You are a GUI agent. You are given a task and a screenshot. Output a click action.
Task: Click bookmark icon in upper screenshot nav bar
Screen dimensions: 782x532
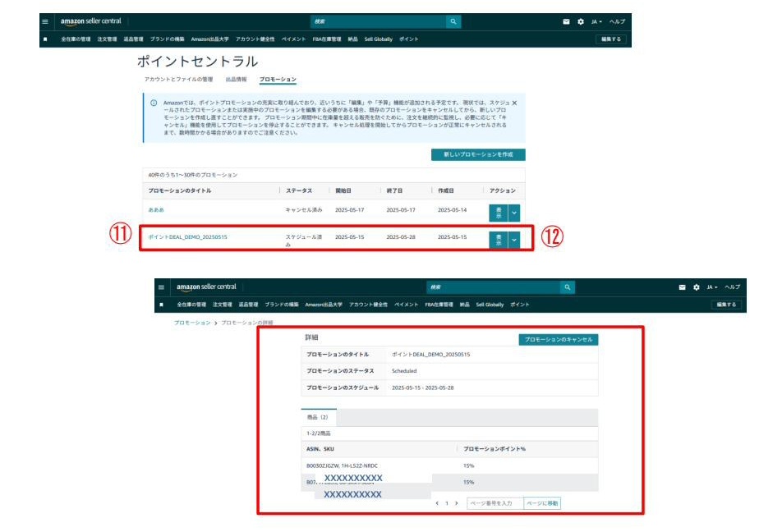pyautogui.click(x=45, y=39)
